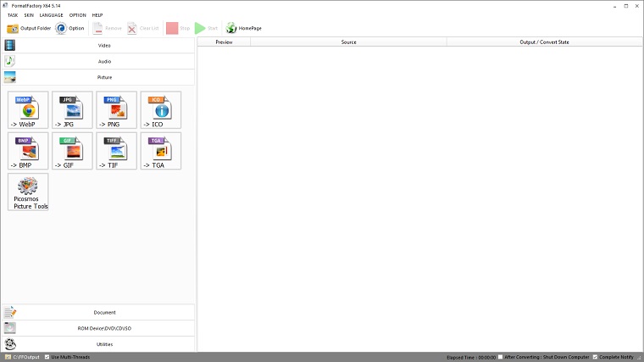Click the red Stop button
The width and height of the screenshot is (644, 362).
coord(178,28)
